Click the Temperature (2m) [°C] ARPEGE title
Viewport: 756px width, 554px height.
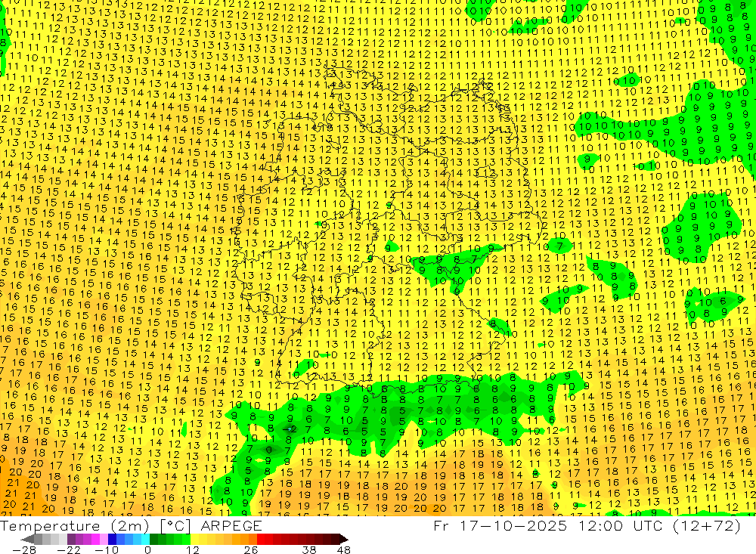coord(131,525)
